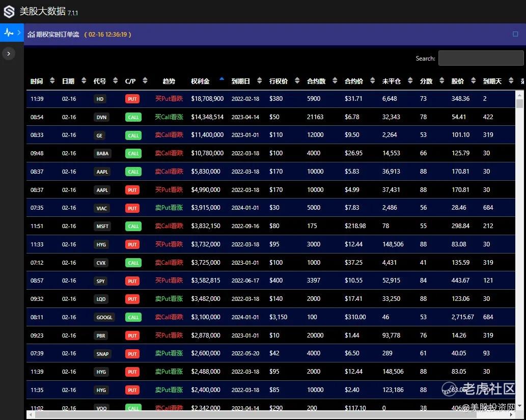Click the 期权实时订单流 panel title
The width and height of the screenshot is (526, 420).
(58, 34)
